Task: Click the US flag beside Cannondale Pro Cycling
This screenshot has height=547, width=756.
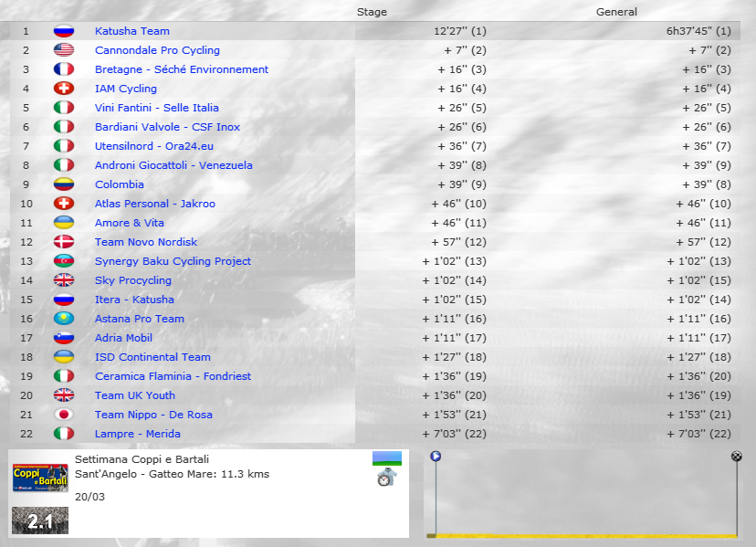Action: pyautogui.click(x=64, y=50)
